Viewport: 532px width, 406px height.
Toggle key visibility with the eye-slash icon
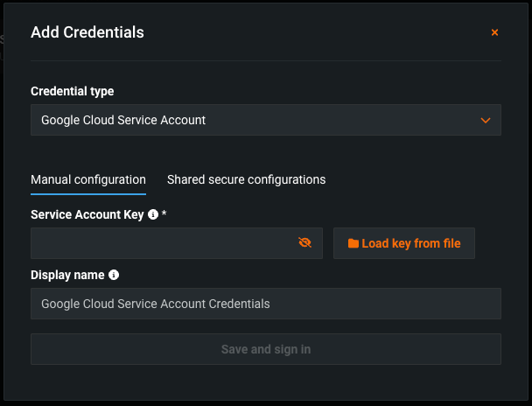pyautogui.click(x=304, y=243)
